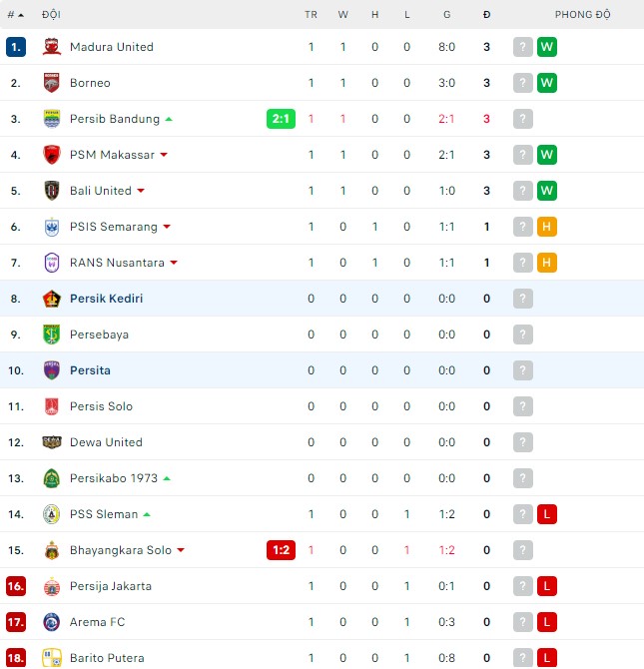
Task: Click the Dewa United club logo
Action: pos(52,442)
